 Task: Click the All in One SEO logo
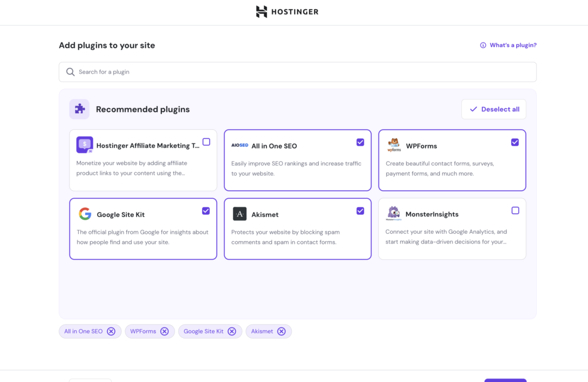tap(239, 146)
